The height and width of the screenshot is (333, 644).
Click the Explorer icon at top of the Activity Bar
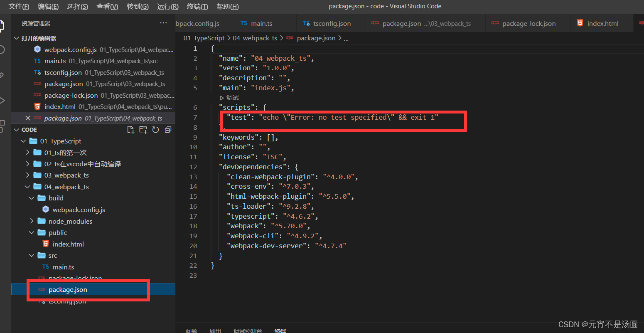pyautogui.click(x=2, y=25)
